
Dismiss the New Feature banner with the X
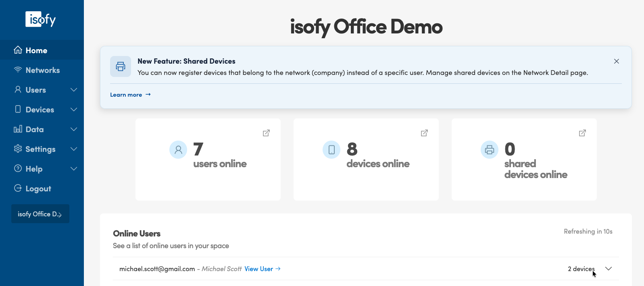click(617, 61)
